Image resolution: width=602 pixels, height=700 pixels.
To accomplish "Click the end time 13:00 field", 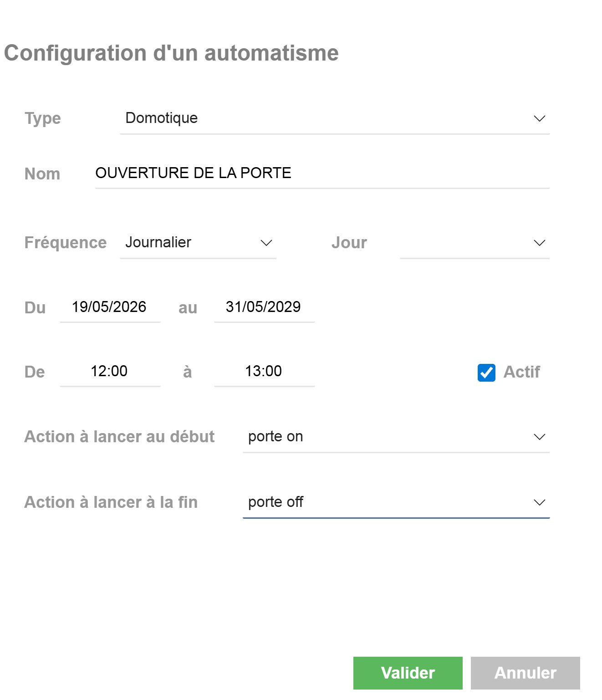I will click(264, 372).
